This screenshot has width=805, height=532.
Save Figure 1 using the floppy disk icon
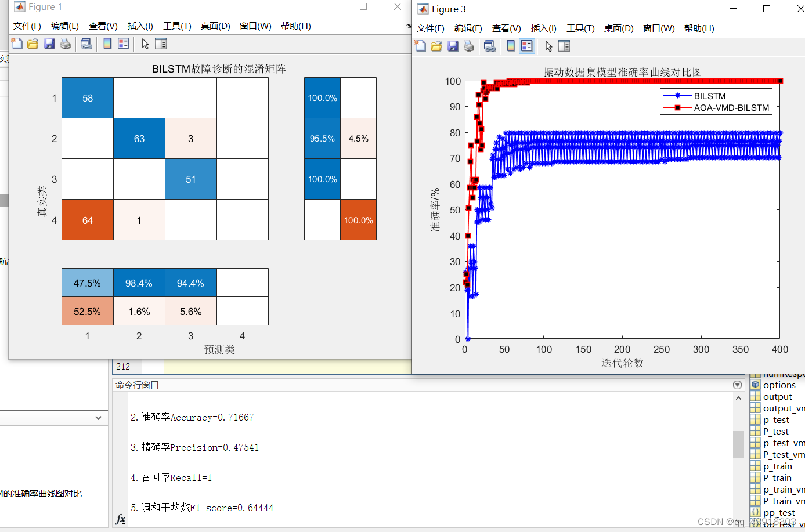49,44
